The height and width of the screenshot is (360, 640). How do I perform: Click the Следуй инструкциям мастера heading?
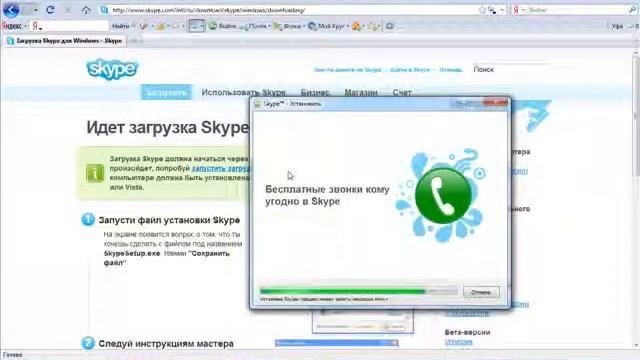pos(166,344)
